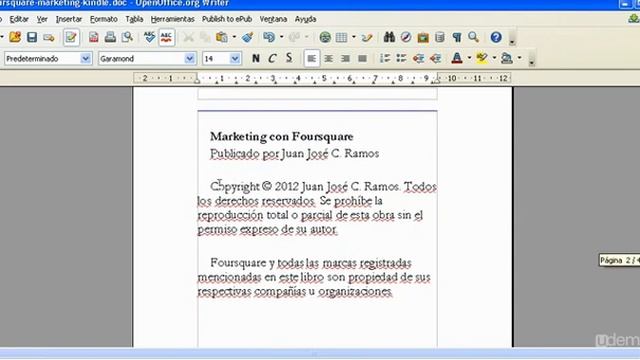This screenshot has height=360, width=640.
Task: Select Justified alignment
Action: (362, 58)
